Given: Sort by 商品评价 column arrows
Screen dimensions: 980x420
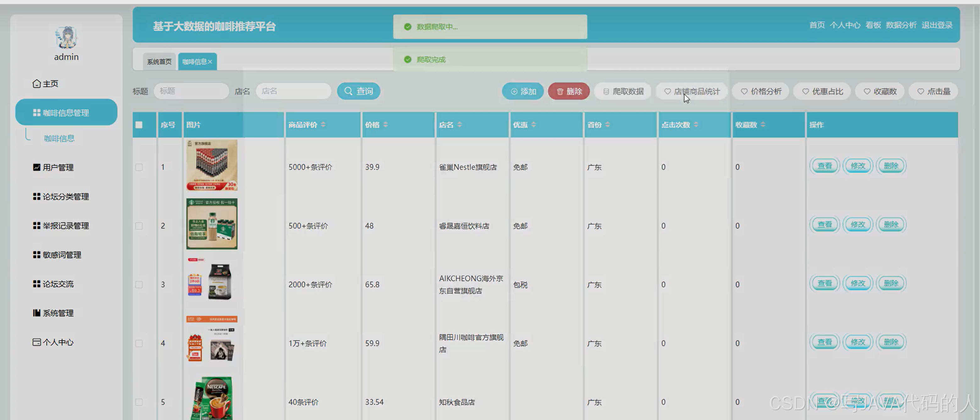Looking at the screenshot, I should point(323,124).
